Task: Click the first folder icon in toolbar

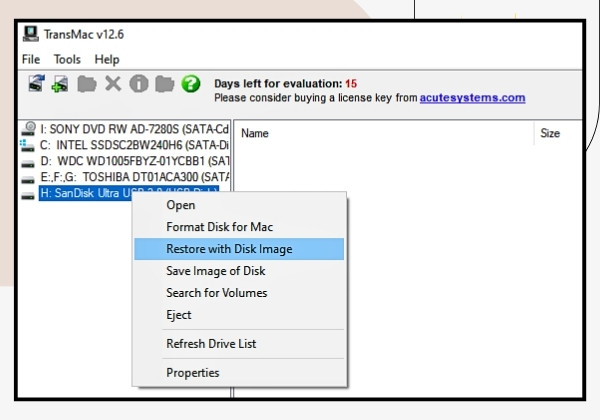Action: (x=87, y=84)
